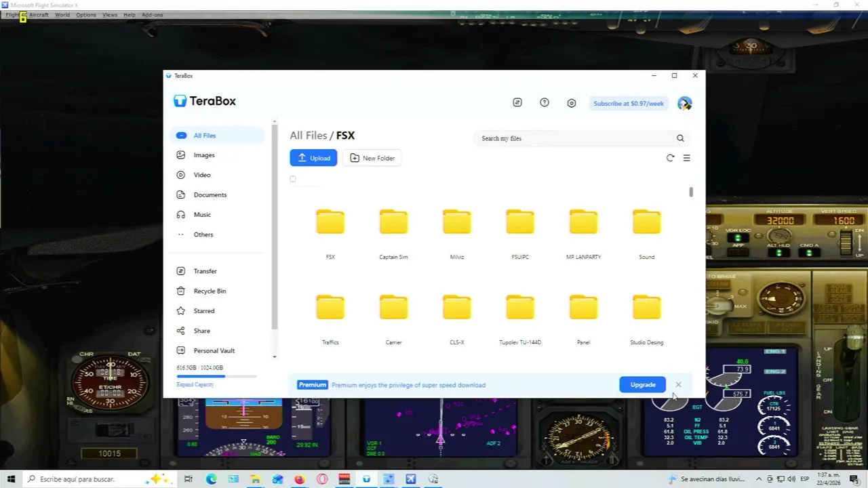The image size is (868, 488).
Task: Open Microsoft Edge from the taskbar
Action: click(211, 479)
